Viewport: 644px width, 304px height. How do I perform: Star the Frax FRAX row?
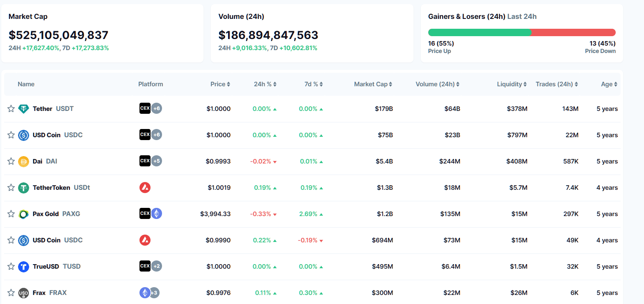pyautogui.click(x=11, y=292)
